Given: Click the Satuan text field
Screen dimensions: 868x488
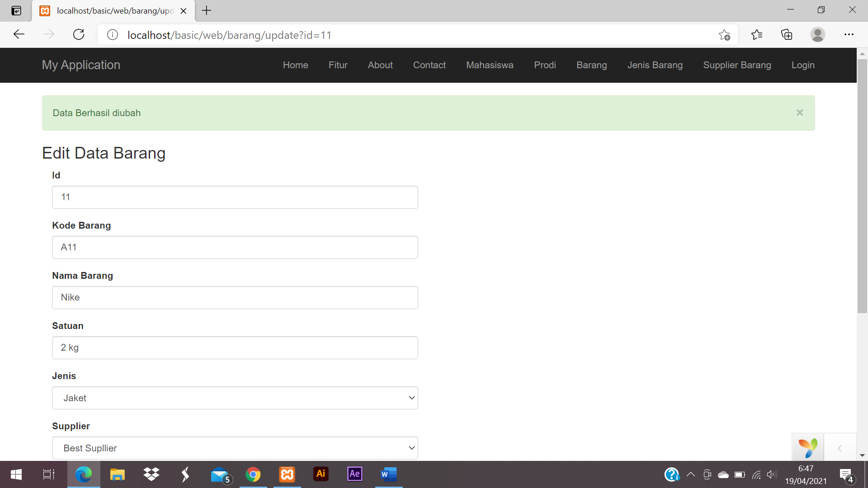Looking at the screenshot, I should (235, 347).
